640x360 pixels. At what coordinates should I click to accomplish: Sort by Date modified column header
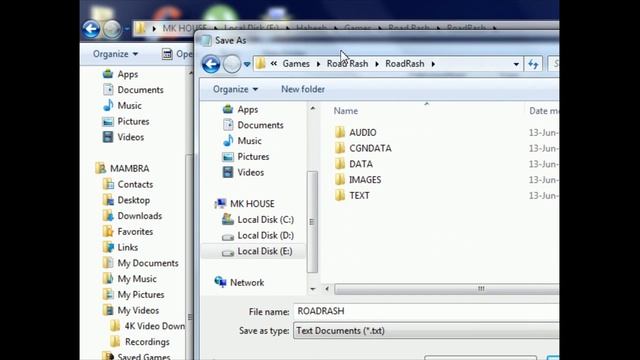543,111
